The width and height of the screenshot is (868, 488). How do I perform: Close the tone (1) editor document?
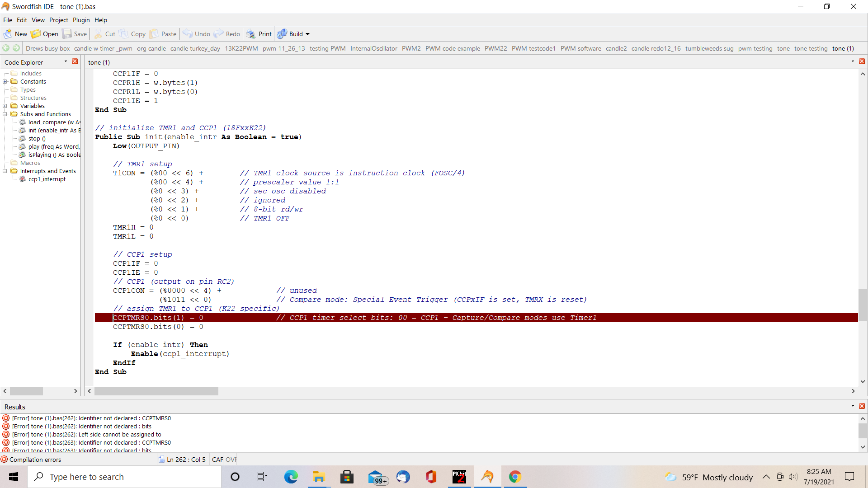point(862,61)
